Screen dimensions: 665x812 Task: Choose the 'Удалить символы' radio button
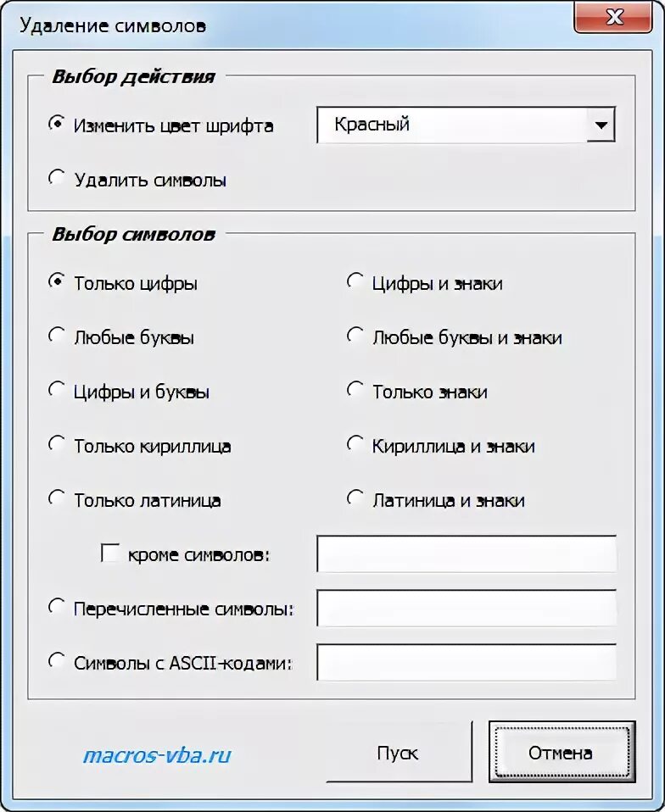[56, 178]
